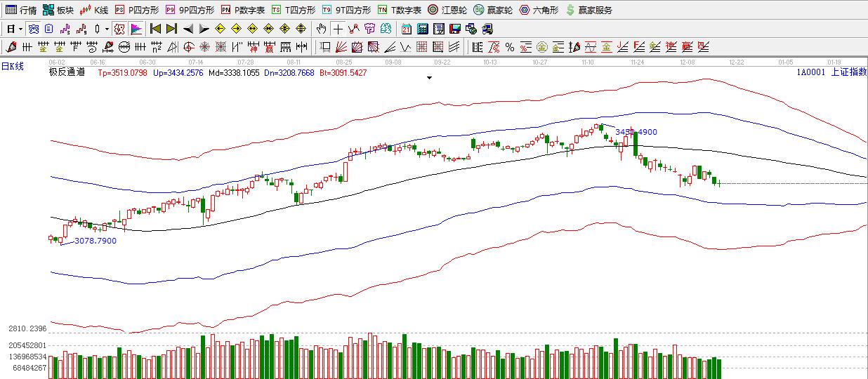Screen dimensions: 868x379
Task: Open the indicator dropdown triangle above chart
Action: click(429, 78)
